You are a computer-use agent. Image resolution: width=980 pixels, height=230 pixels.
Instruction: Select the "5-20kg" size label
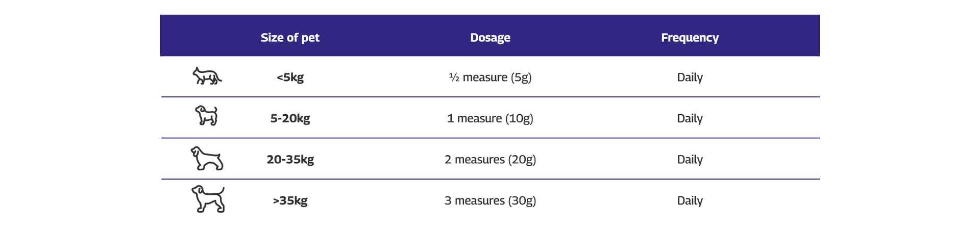(x=290, y=118)
